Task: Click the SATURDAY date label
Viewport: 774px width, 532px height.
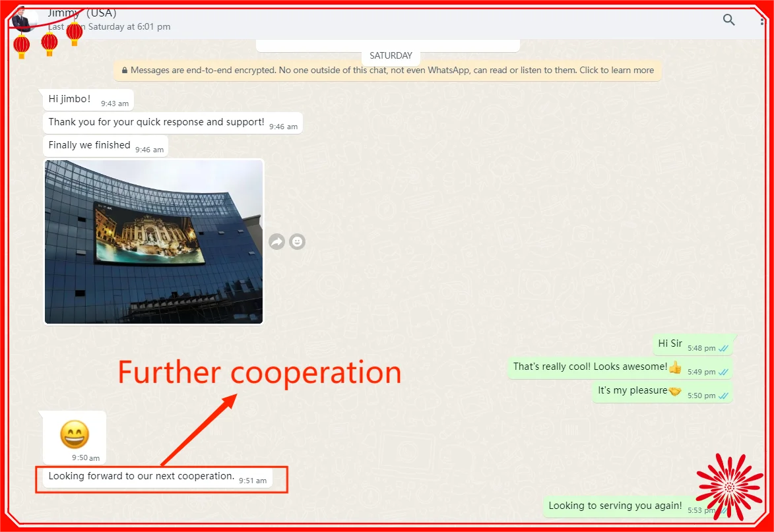Action: (391, 56)
